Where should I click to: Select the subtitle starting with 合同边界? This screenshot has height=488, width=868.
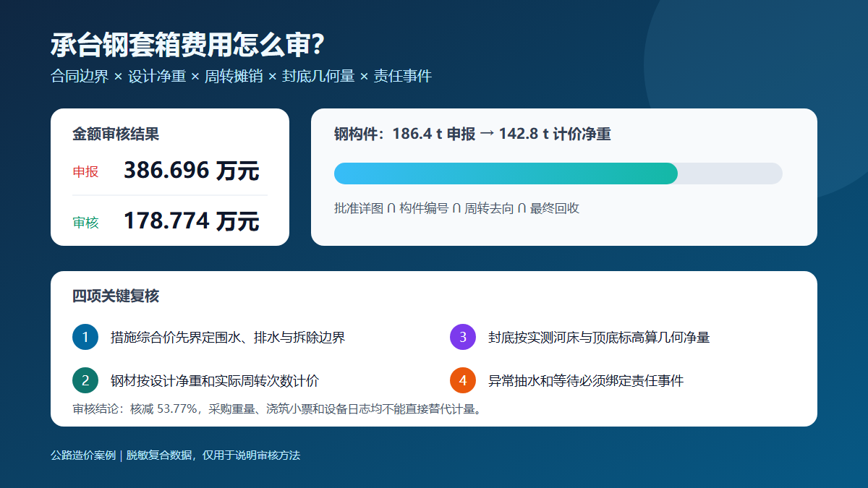pos(241,76)
